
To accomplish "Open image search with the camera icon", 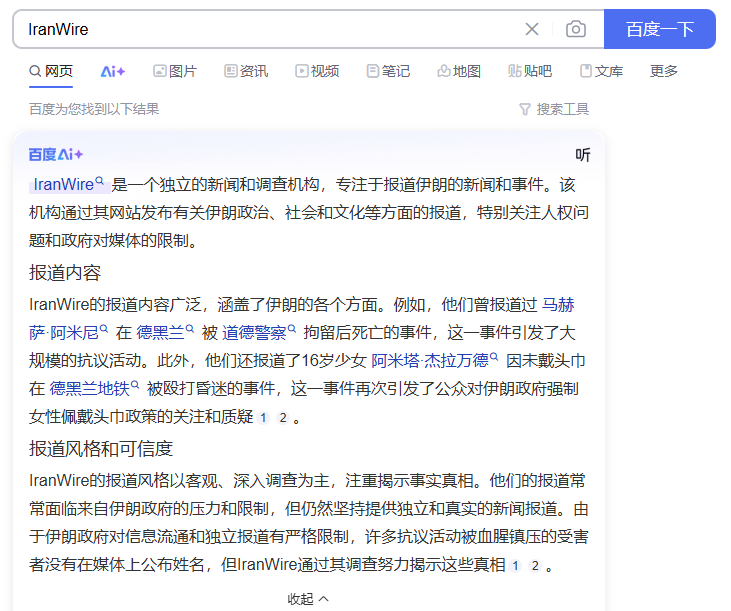I will [576, 29].
